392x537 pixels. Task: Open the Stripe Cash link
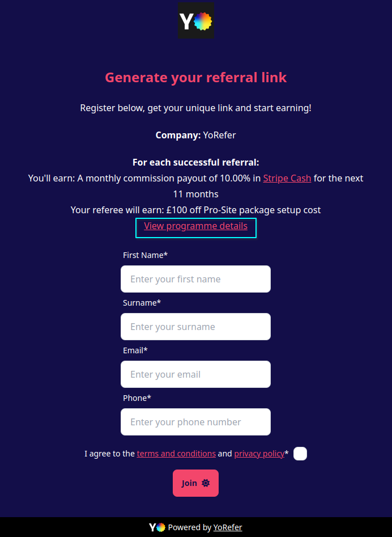(287, 178)
